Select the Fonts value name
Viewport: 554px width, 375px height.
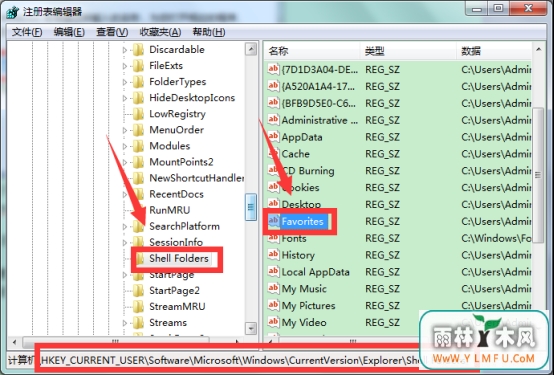[294, 238]
